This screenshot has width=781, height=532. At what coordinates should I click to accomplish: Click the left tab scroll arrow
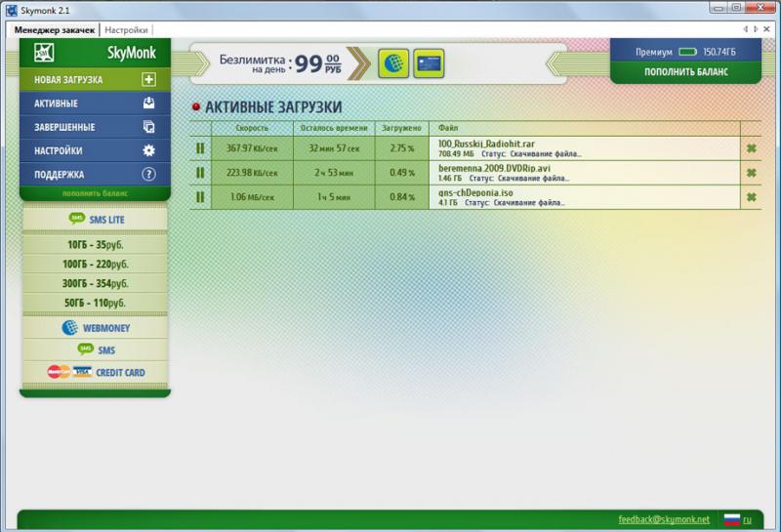[746, 29]
